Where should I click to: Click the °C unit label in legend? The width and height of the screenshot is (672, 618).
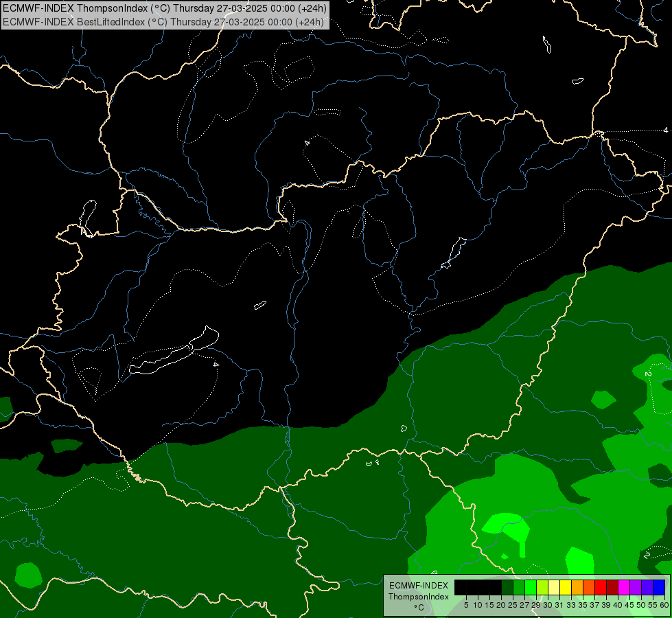[419, 607]
